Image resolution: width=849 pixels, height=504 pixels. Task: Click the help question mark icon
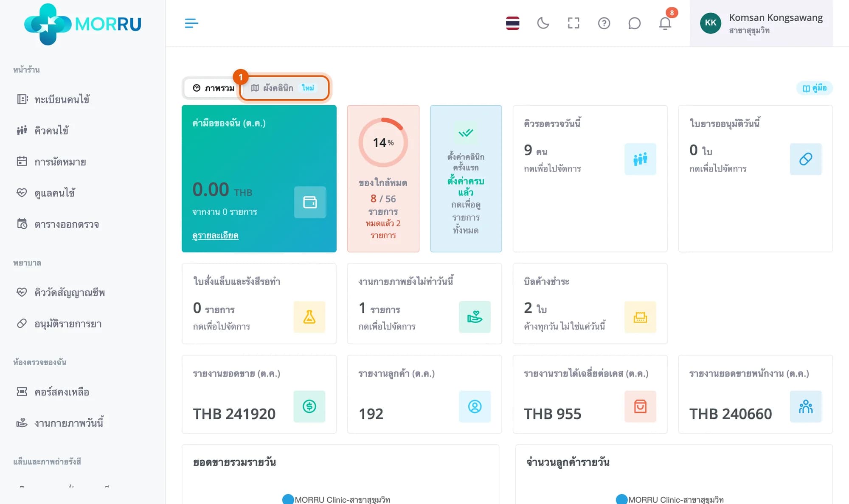pyautogui.click(x=604, y=23)
